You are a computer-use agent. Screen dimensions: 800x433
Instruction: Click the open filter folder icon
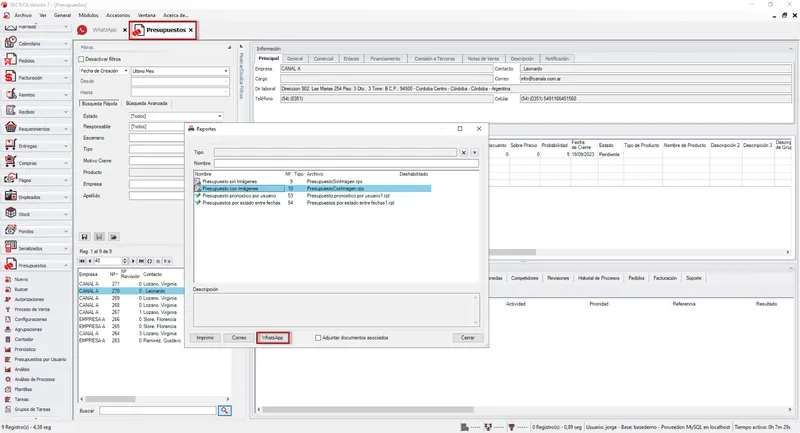(x=114, y=237)
